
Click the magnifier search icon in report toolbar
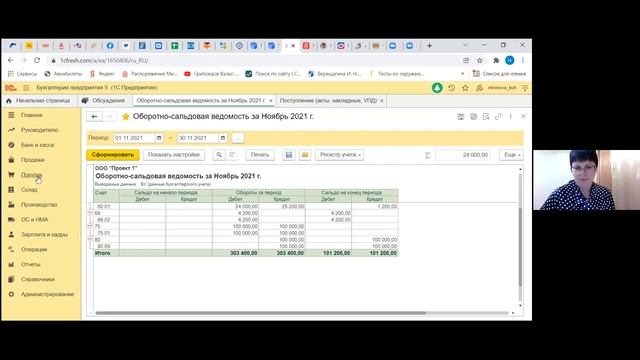(x=219, y=155)
